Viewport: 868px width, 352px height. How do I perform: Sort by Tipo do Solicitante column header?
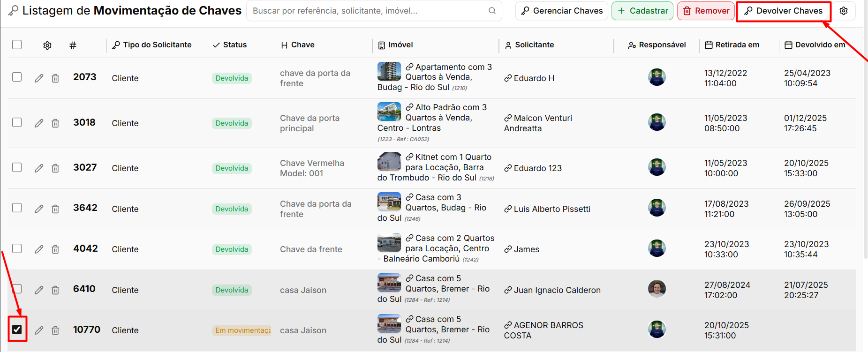(152, 45)
